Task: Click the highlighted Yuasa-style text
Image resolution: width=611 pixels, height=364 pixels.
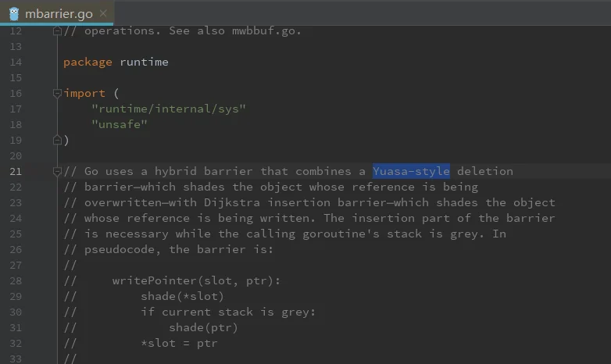Action: click(x=411, y=171)
